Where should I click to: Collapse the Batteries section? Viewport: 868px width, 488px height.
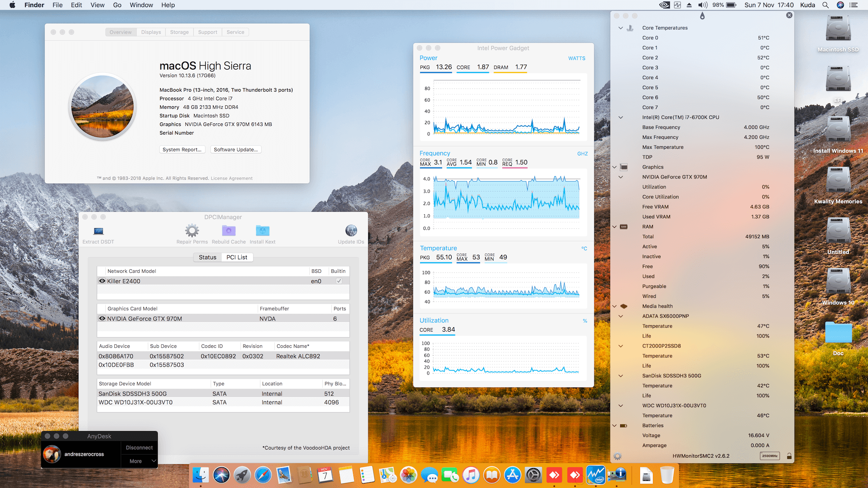[614, 426]
